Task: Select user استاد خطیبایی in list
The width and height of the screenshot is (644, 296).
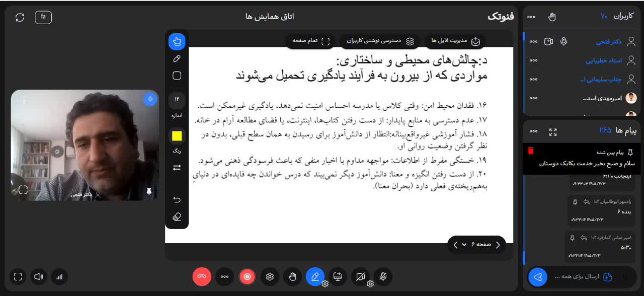Action: 604,60
